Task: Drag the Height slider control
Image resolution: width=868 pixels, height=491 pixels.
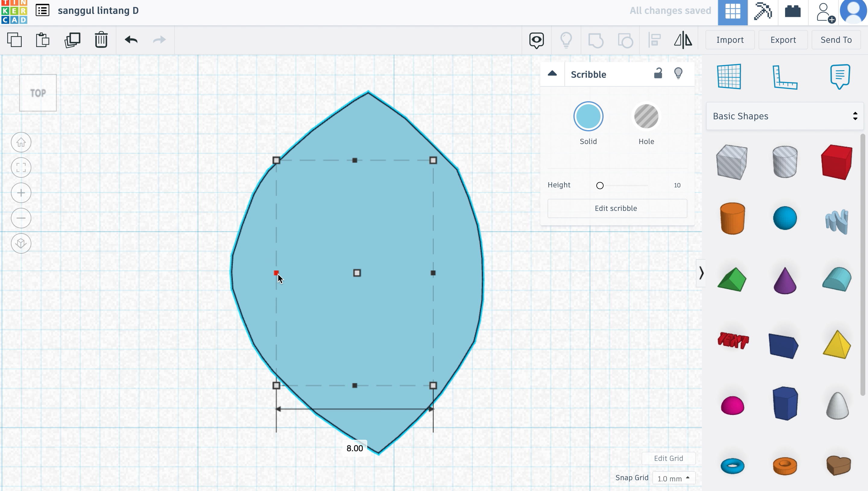Action: point(600,185)
